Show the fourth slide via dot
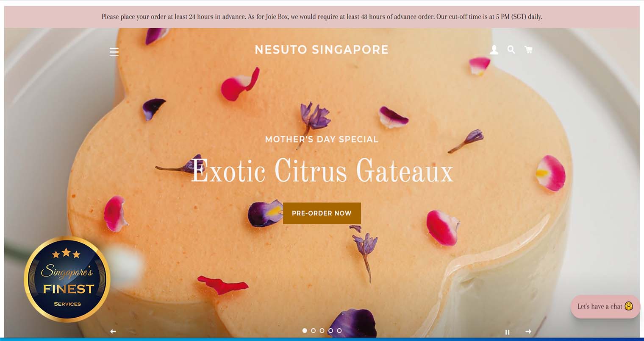The height and width of the screenshot is (341, 644). [330, 330]
